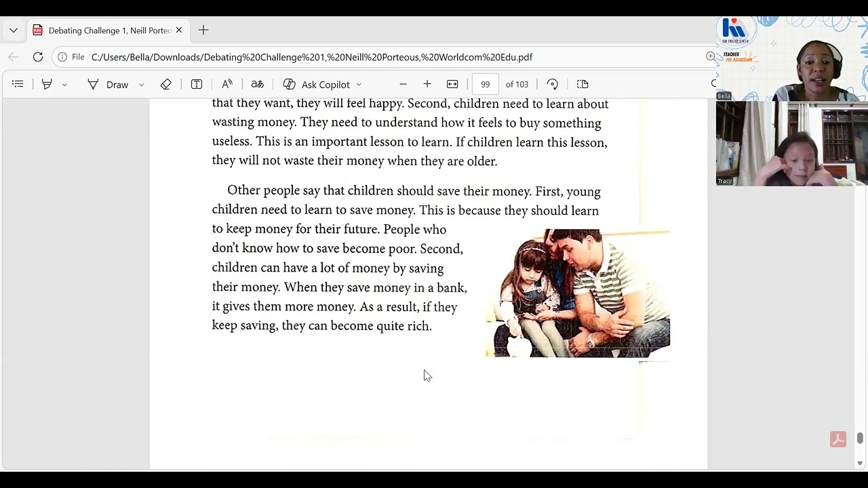Zoom in on the PDF
This screenshot has width=868, height=488.
point(427,84)
